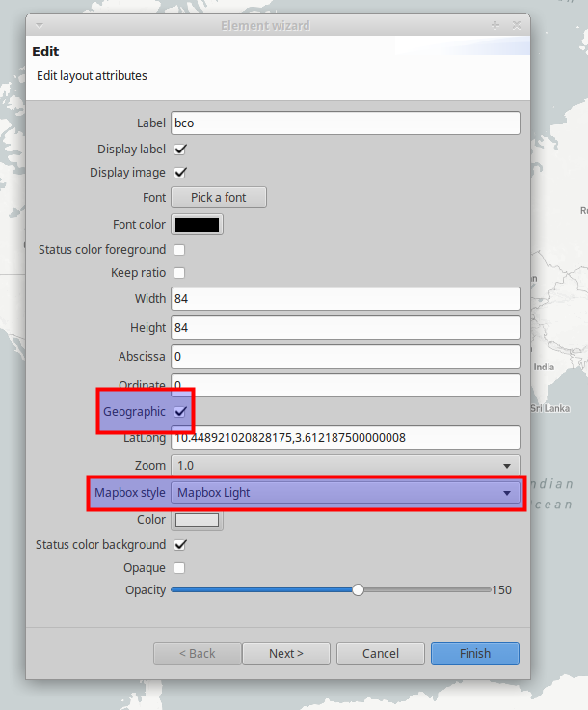The width and height of the screenshot is (588, 710).
Task: Click the Opacity slider handle
Action: pyautogui.click(x=358, y=590)
